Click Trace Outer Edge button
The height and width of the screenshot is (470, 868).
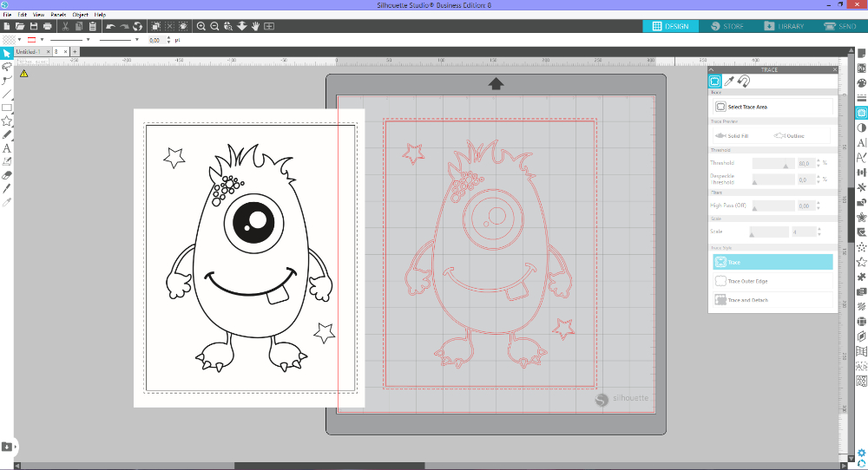pos(773,281)
